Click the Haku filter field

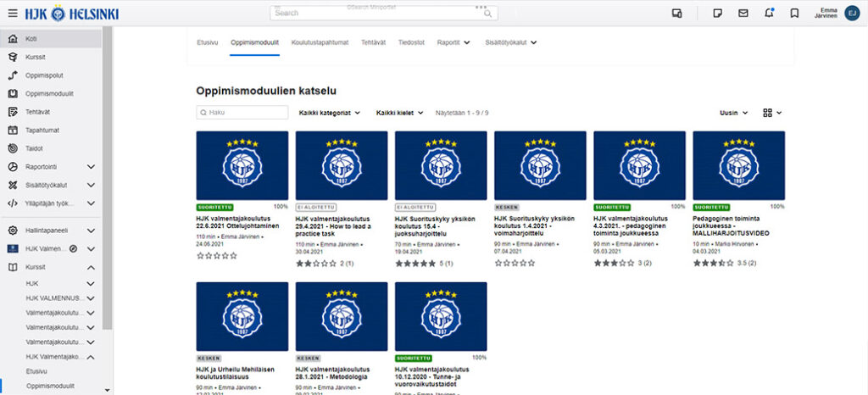(242, 112)
